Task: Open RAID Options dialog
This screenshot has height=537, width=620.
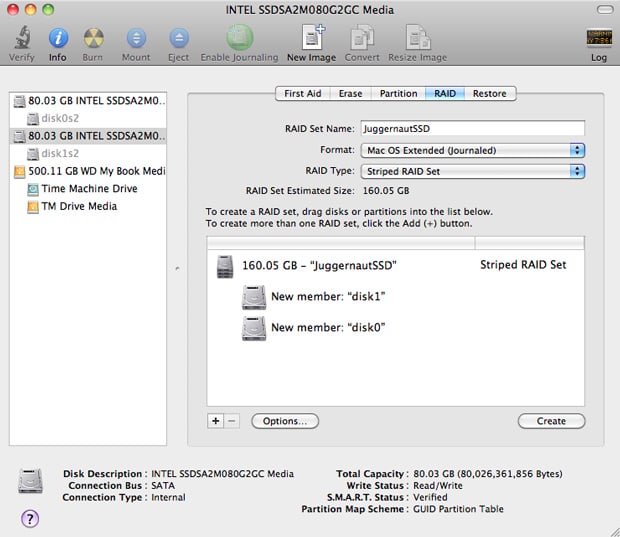Action: 285,421
